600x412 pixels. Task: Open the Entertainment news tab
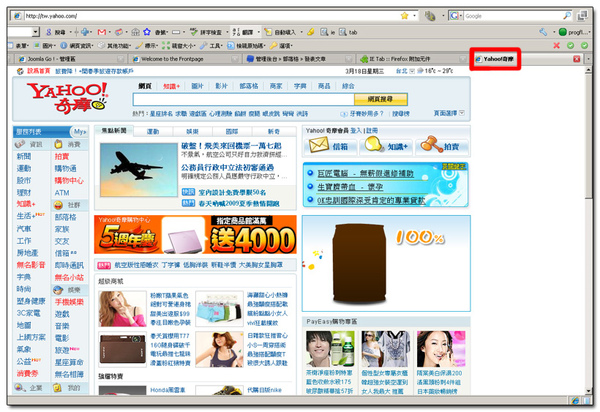(192, 131)
